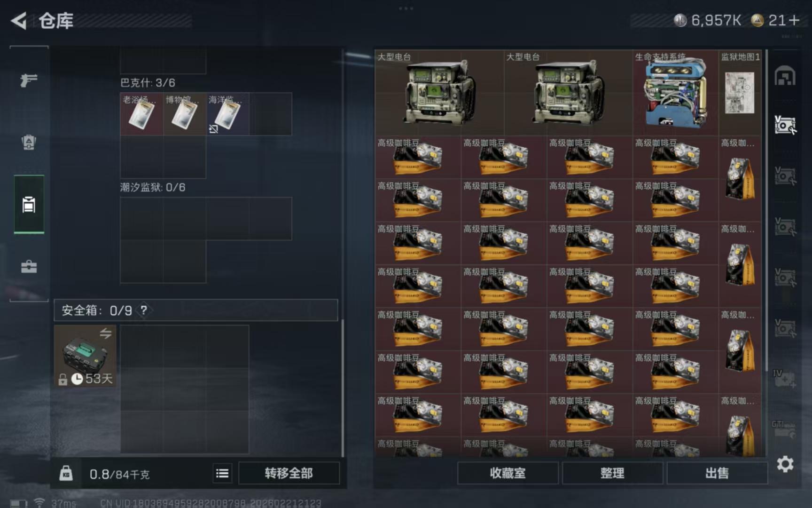The image size is (812, 508).
Task: Switch to the highlighted expansion storage box
Action: [785, 125]
